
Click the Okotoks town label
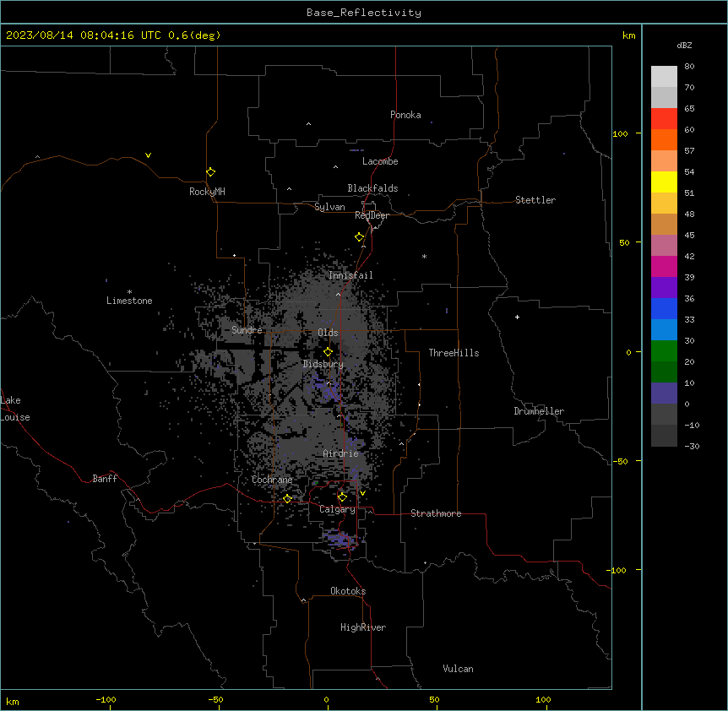[x=348, y=591]
